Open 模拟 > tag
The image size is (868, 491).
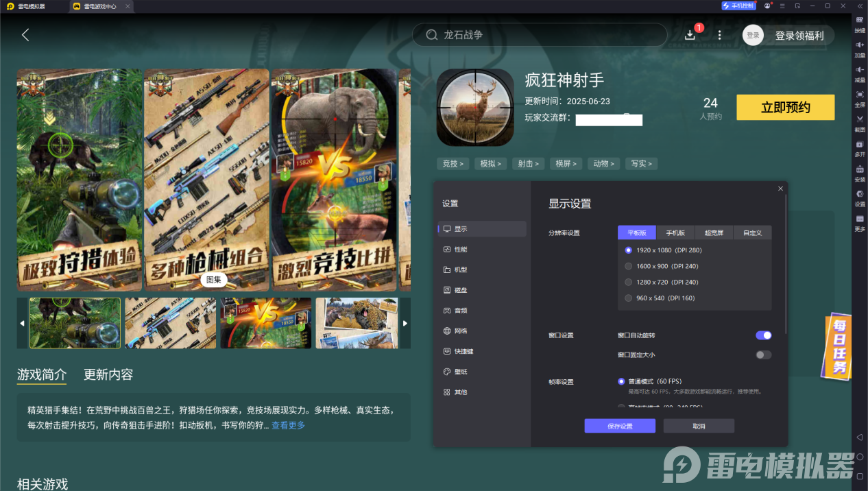(x=490, y=164)
